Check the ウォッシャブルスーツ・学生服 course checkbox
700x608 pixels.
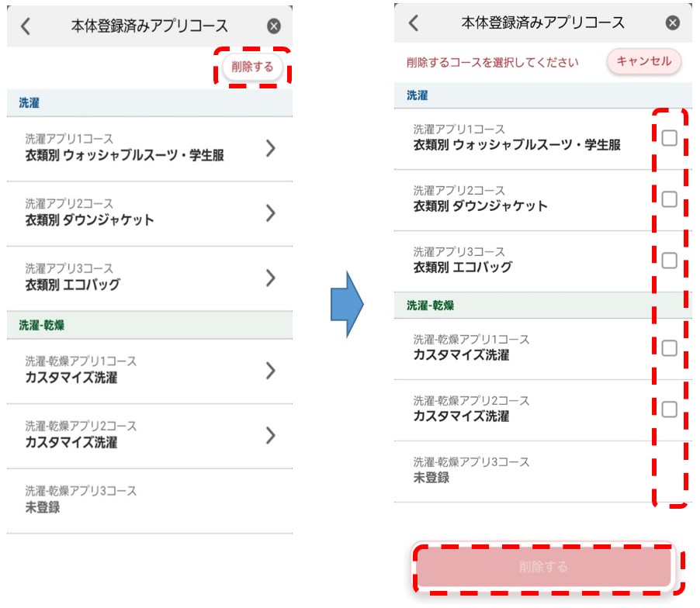point(669,138)
